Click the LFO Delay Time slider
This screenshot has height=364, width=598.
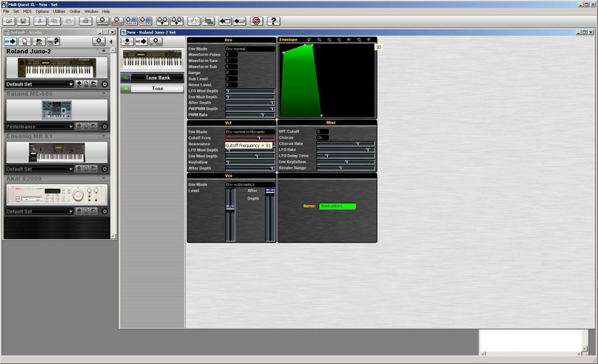point(346,156)
